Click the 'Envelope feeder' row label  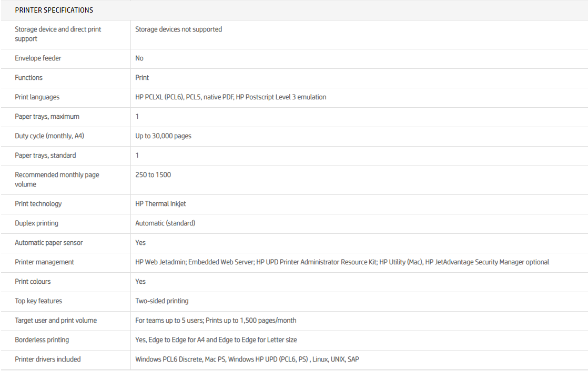(x=38, y=58)
